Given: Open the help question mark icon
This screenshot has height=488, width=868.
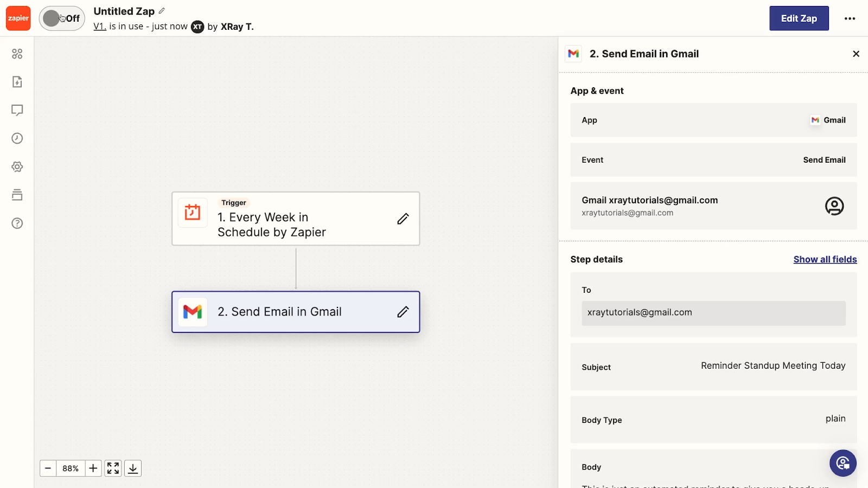Looking at the screenshot, I should tap(17, 223).
